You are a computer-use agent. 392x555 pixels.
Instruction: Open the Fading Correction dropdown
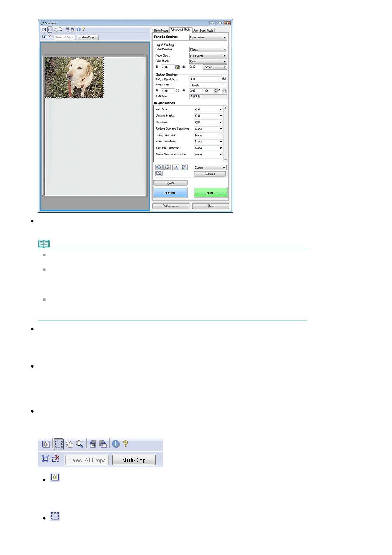208,135
